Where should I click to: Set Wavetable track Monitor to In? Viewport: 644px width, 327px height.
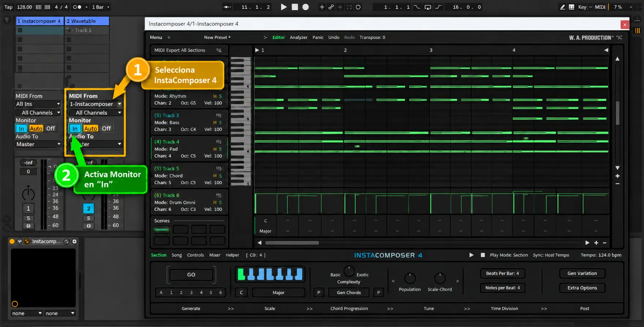(x=75, y=128)
